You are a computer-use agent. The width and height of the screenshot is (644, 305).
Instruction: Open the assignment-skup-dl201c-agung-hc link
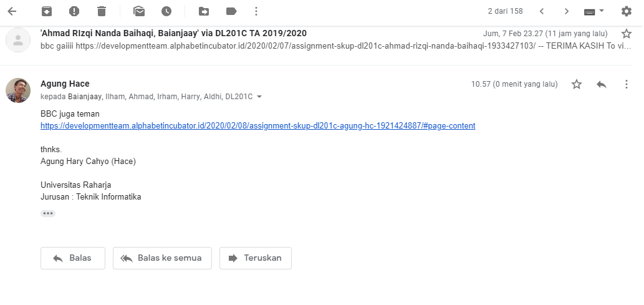258,126
